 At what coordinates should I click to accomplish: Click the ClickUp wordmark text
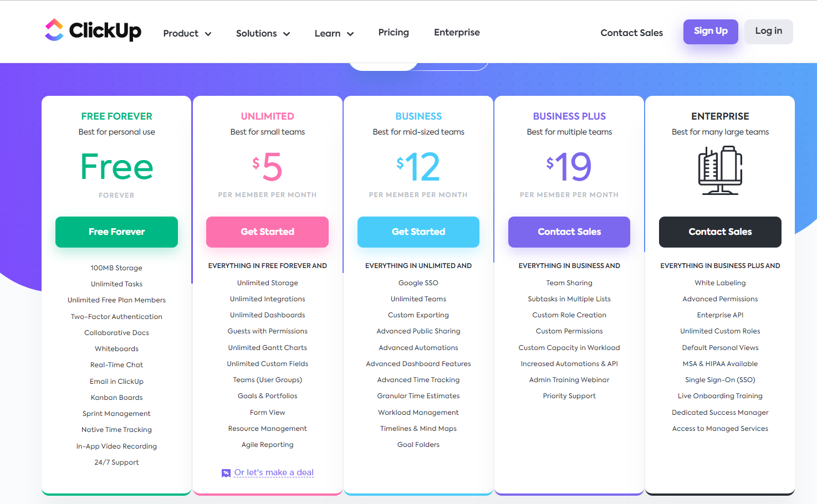[x=105, y=30]
